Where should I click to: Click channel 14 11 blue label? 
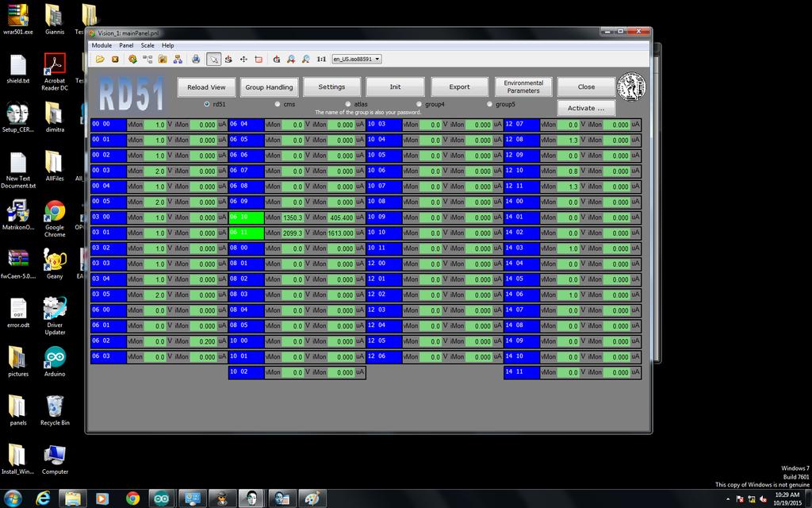[522, 372]
